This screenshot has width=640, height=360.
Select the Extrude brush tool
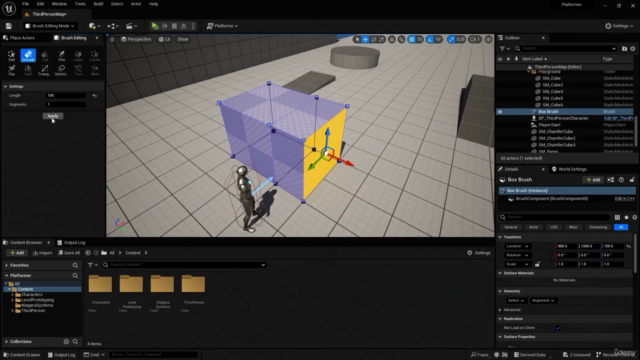coord(28,56)
